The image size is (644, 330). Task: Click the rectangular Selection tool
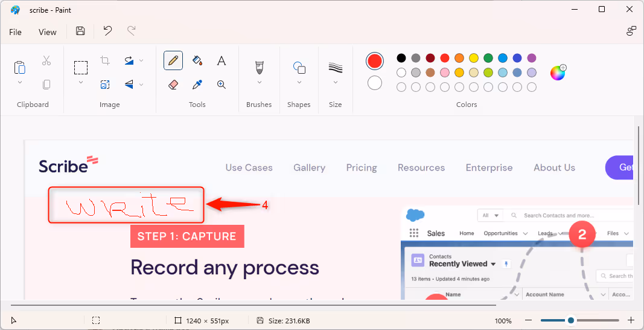(x=81, y=68)
